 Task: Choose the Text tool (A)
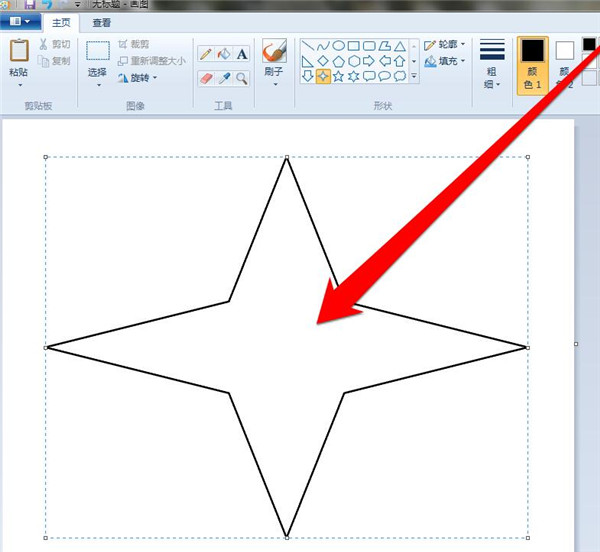[242, 54]
